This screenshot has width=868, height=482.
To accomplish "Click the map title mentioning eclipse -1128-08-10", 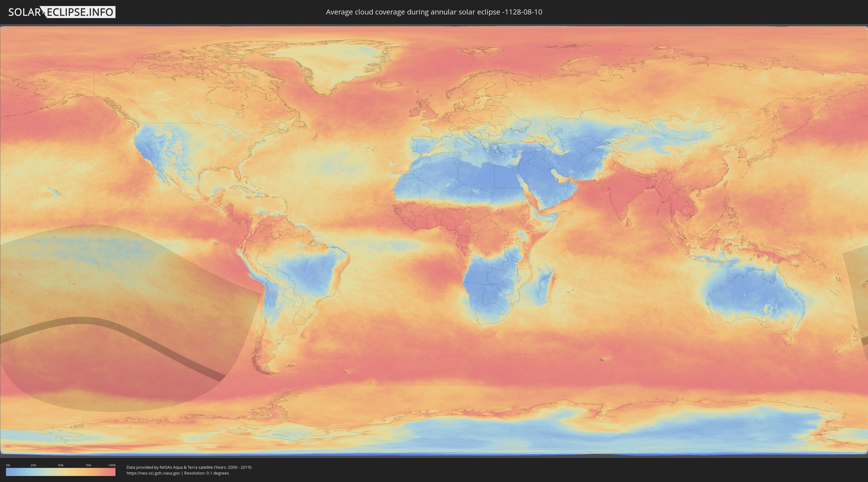I will (434, 12).
